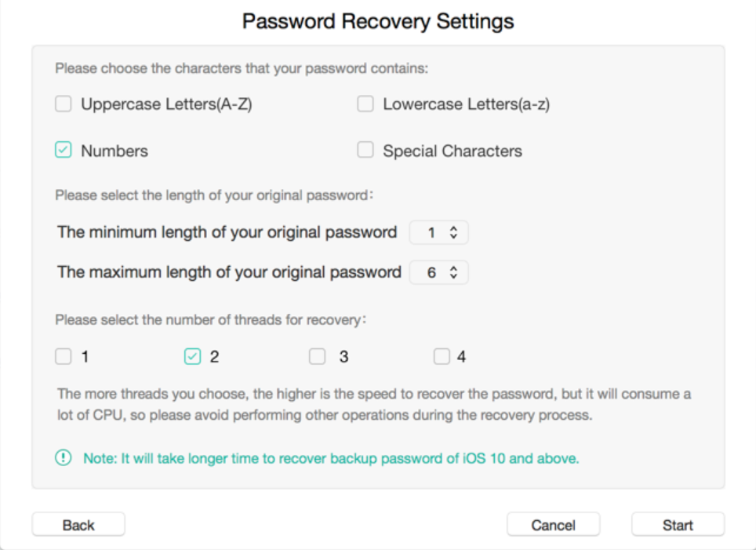756x550 pixels.
Task: Click the maximum length label text
Action: 229,273
